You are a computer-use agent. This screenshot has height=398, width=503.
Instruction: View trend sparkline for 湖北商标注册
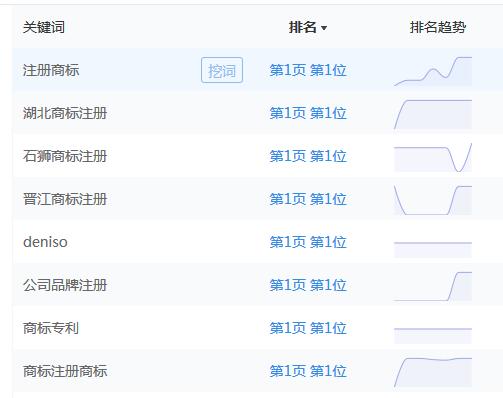[433, 114]
